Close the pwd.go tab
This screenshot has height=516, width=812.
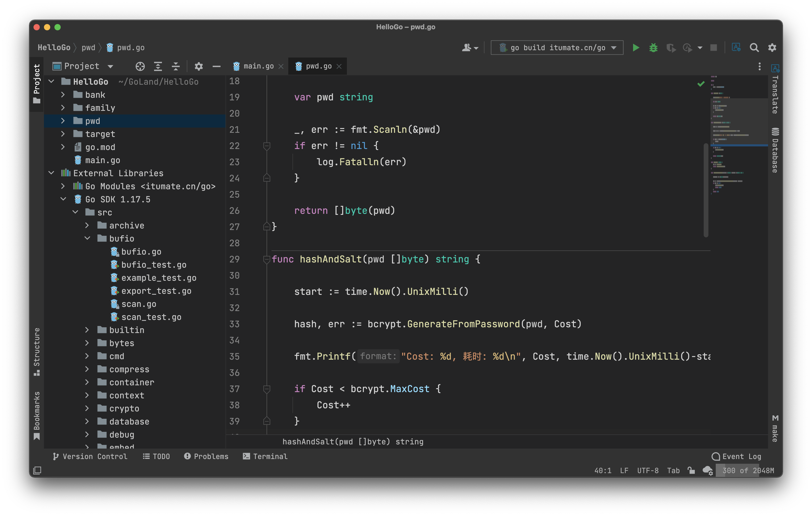click(339, 67)
